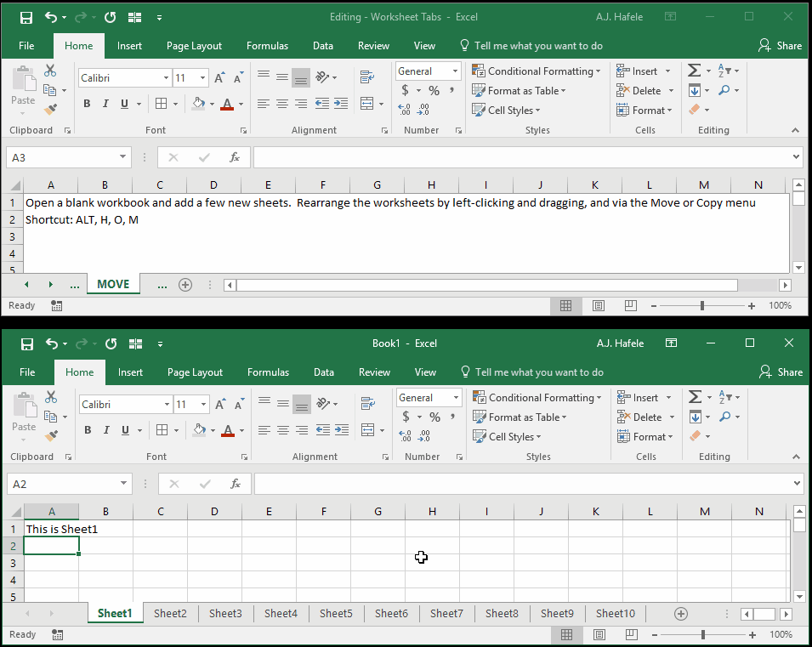Image resolution: width=812 pixels, height=647 pixels.
Task: Zoom in plus button in Book1
Action: [x=752, y=634]
